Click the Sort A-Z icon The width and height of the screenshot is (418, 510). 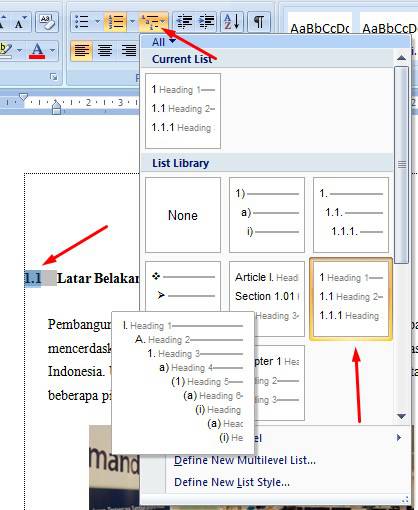[232, 22]
